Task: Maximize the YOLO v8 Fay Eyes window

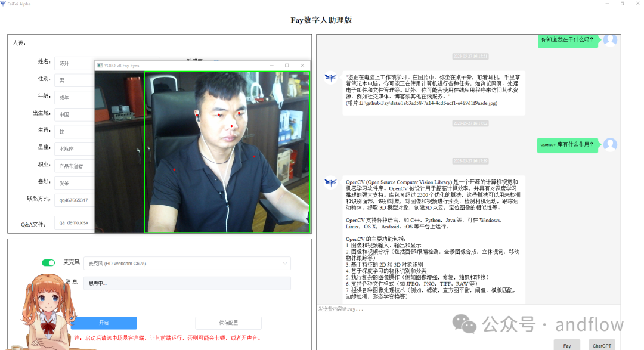Action: click(287, 66)
